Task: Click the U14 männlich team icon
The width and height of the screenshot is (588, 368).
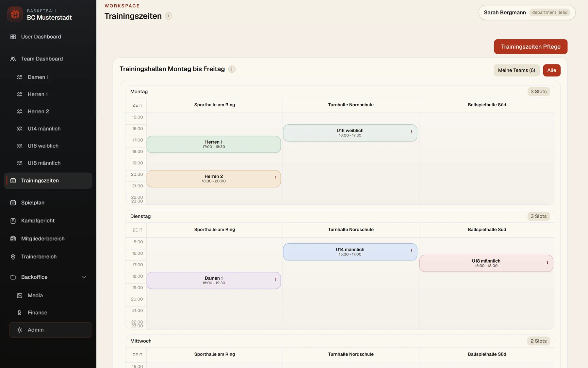Action: point(20,129)
